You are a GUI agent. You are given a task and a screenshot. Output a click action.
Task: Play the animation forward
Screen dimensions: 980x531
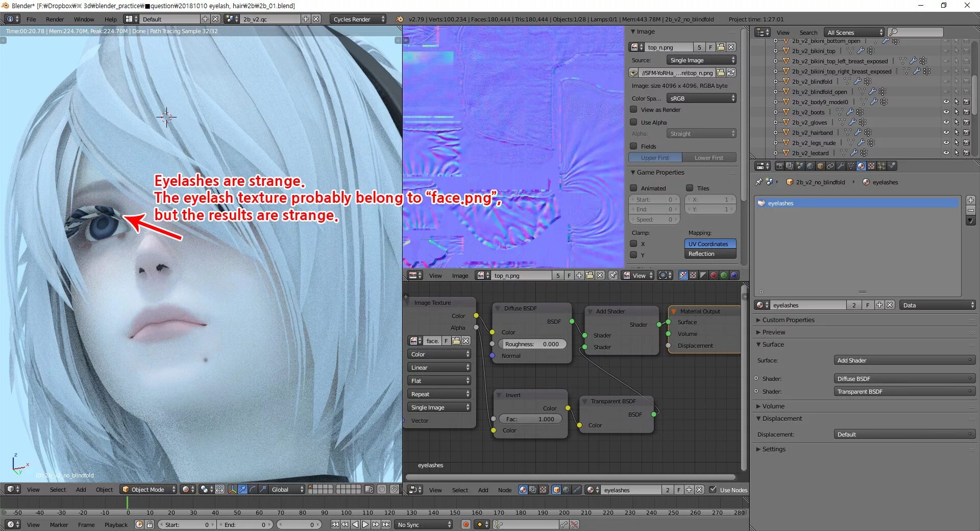(365, 524)
